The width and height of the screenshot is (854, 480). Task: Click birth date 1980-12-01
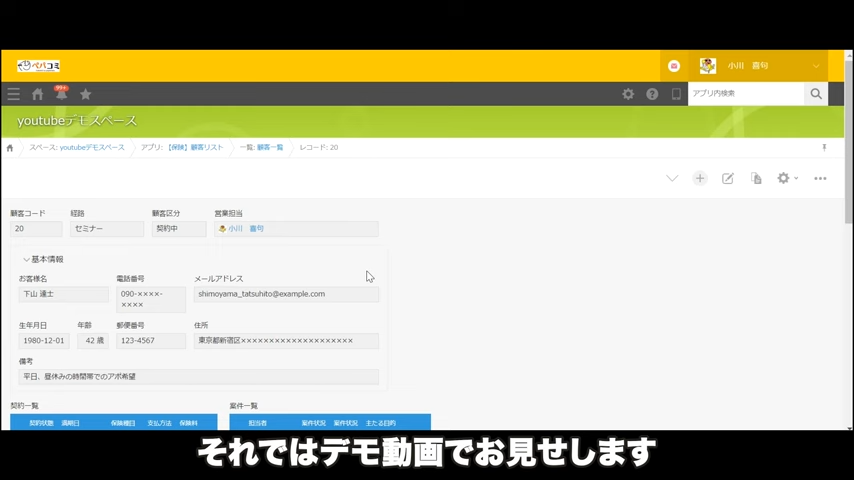click(x=44, y=341)
